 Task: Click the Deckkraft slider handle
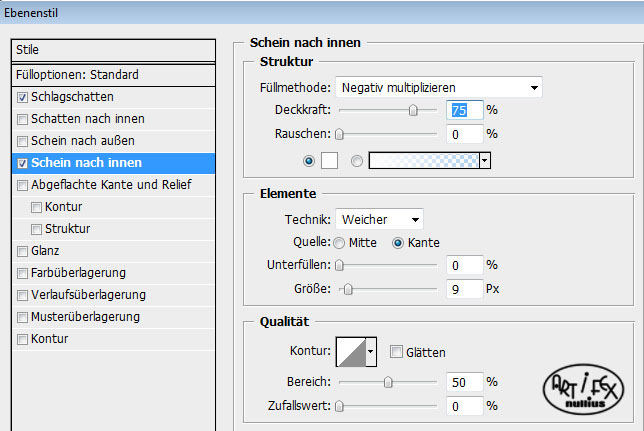click(413, 110)
